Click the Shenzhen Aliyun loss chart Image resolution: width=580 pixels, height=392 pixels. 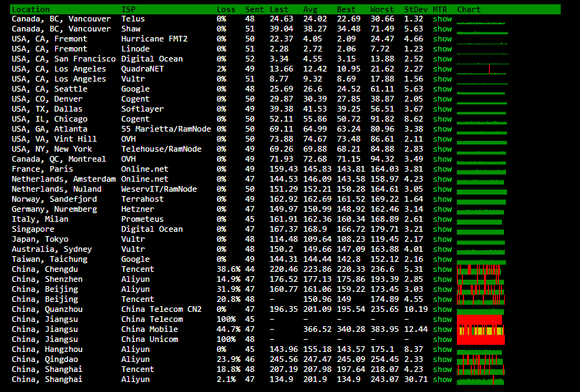pyautogui.click(x=480, y=279)
